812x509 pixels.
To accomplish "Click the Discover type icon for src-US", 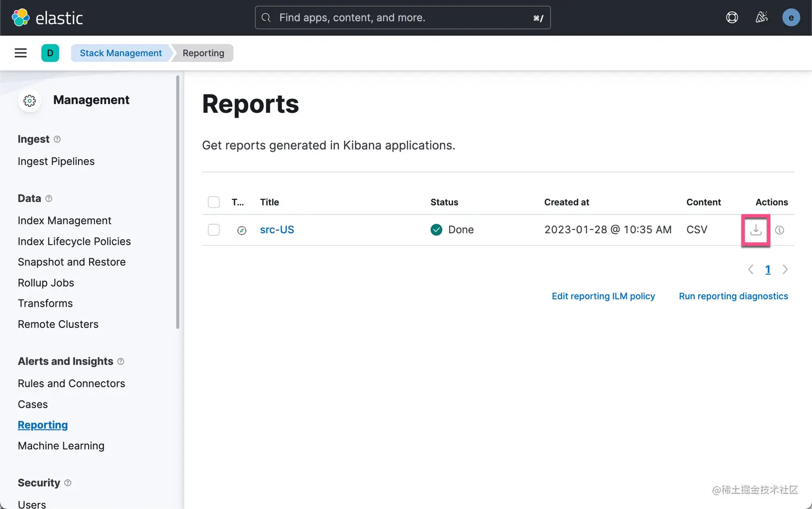I will point(242,230).
